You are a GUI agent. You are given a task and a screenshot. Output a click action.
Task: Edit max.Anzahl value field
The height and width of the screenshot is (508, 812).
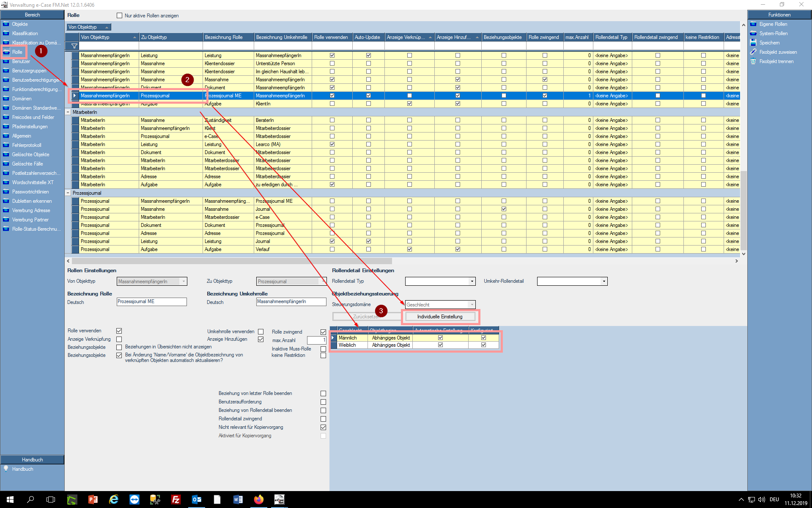[317, 340]
